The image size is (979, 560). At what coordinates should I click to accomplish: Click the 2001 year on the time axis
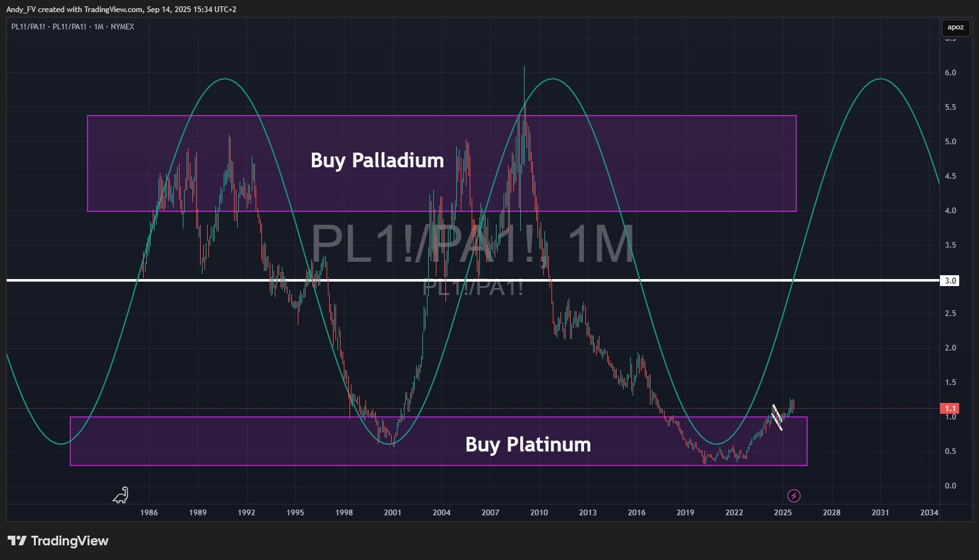pos(392,513)
